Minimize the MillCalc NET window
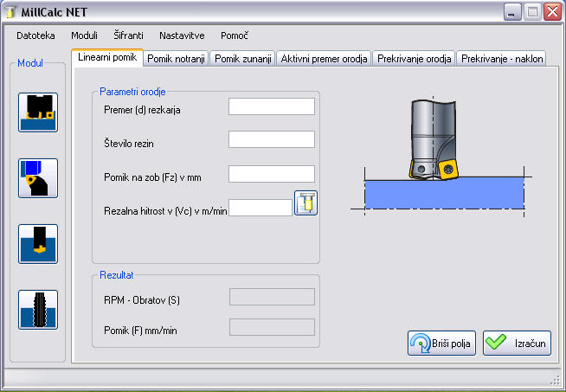 (512, 12)
